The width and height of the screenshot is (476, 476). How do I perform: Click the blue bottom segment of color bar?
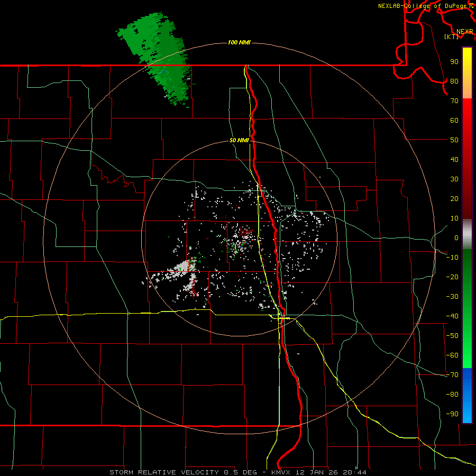(467, 395)
